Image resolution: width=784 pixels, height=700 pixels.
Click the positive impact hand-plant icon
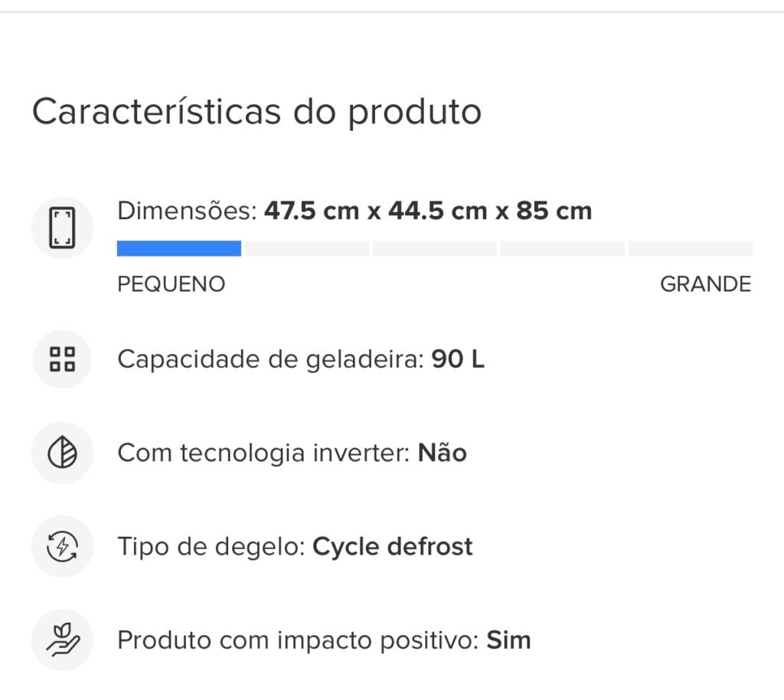62,640
